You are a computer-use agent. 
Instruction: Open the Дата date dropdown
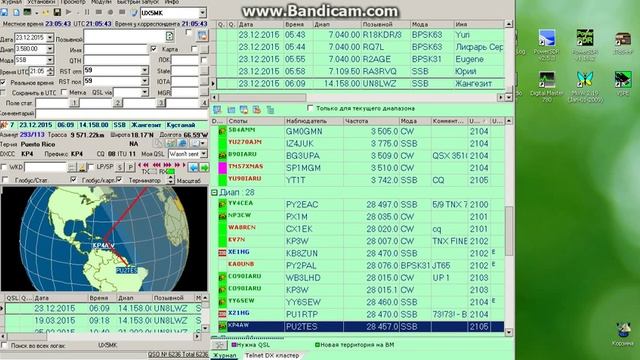[50, 38]
